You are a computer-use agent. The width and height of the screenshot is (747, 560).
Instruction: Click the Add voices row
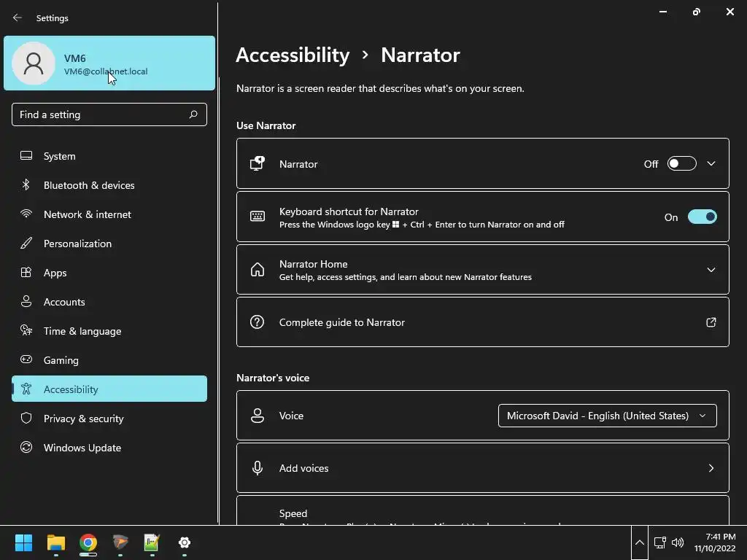[483, 468]
